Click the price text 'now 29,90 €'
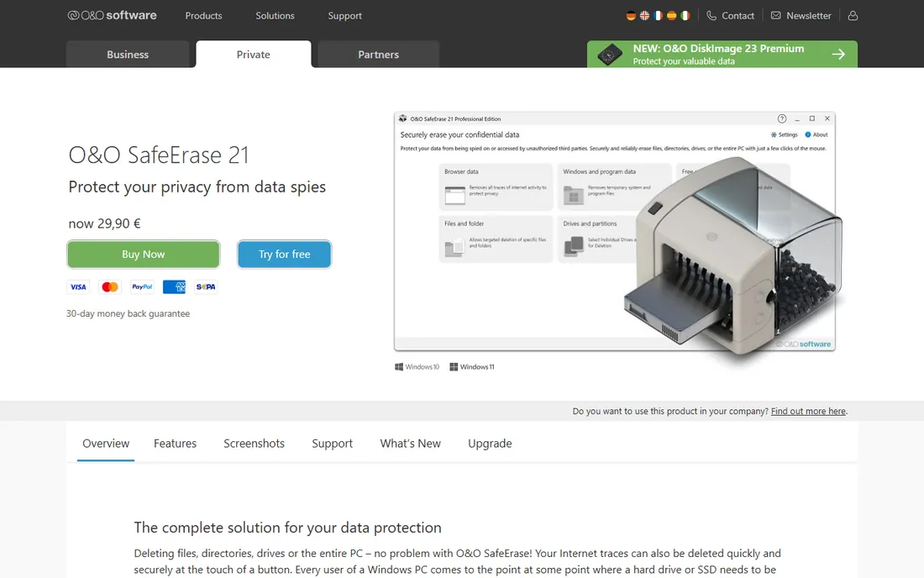This screenshot has height=578, width=924. (x=104, y=223)
